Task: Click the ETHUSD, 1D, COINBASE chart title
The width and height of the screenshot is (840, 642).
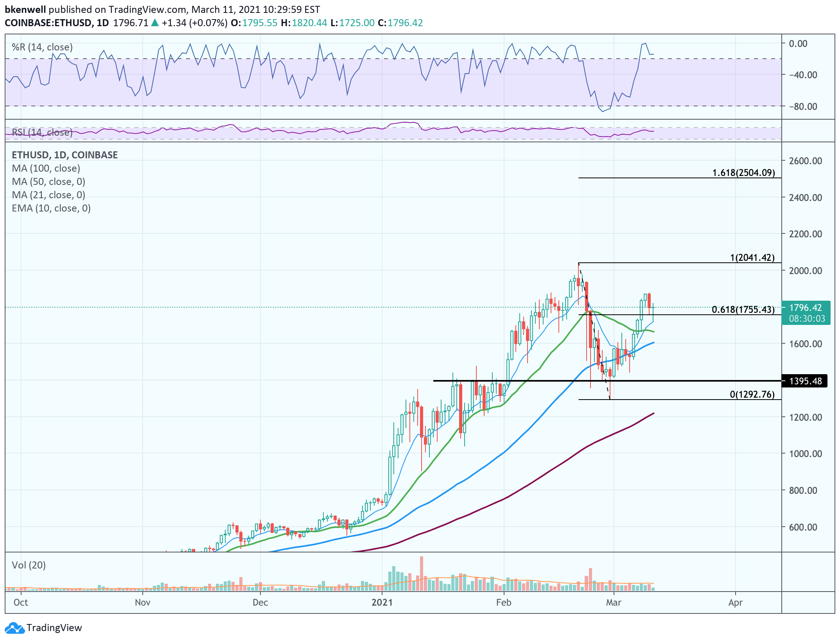Action: click(x=65, y=155)
